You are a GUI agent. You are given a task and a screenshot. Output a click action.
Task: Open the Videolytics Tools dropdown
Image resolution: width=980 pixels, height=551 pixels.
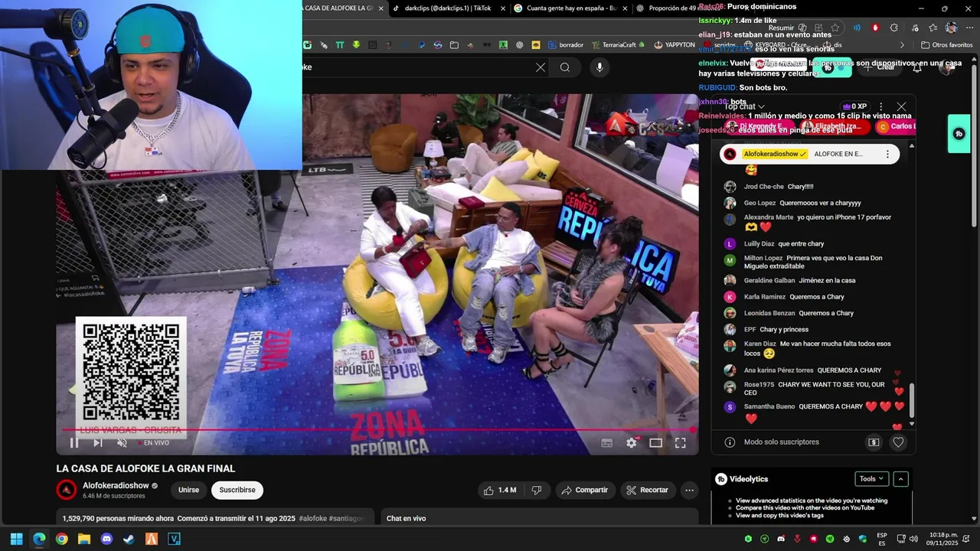(x=871, y=479)
